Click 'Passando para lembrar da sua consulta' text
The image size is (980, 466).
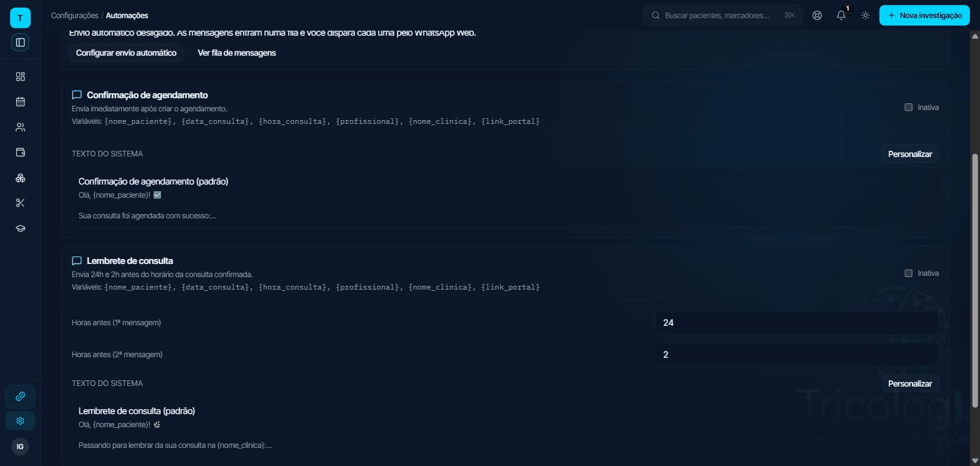tap(175, 445)
